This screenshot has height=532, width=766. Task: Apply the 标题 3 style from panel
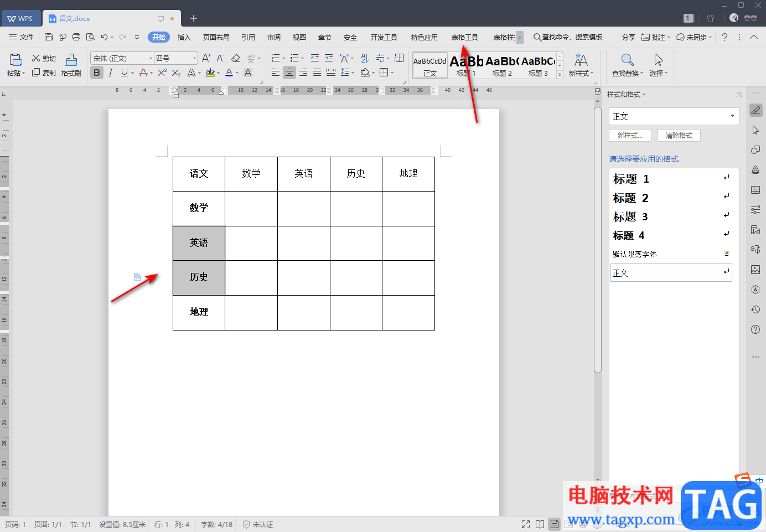pyautogui.click(x=671, y=216)
